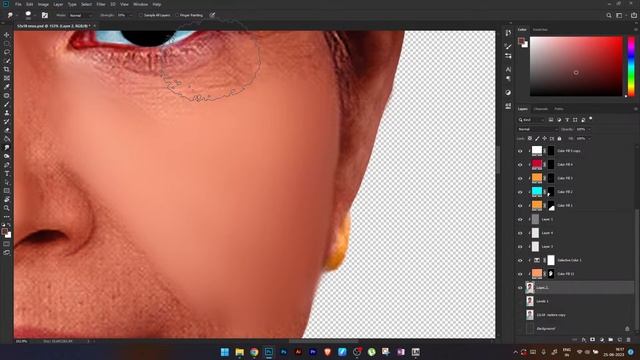Hide the selected Layer 2 eye icon
Viewport: 640px width, 360px height.
tap(520, 287)
